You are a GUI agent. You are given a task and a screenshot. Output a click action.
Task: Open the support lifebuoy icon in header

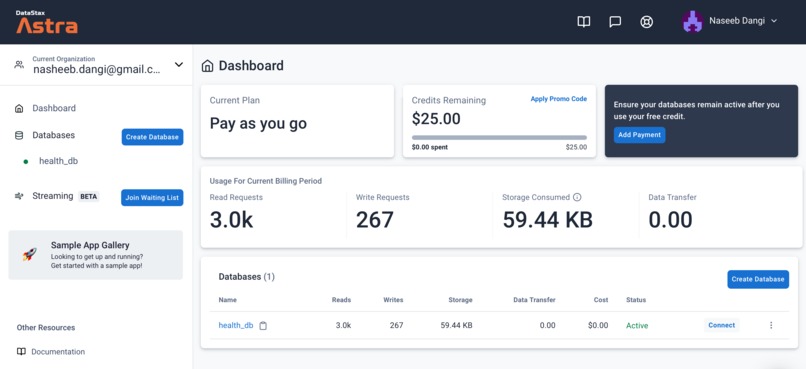click(646, 22)
